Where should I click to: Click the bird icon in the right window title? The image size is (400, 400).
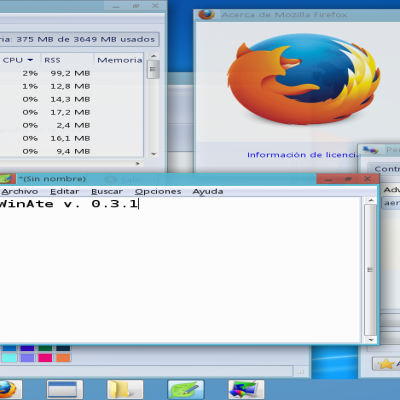tap(370, 150)
